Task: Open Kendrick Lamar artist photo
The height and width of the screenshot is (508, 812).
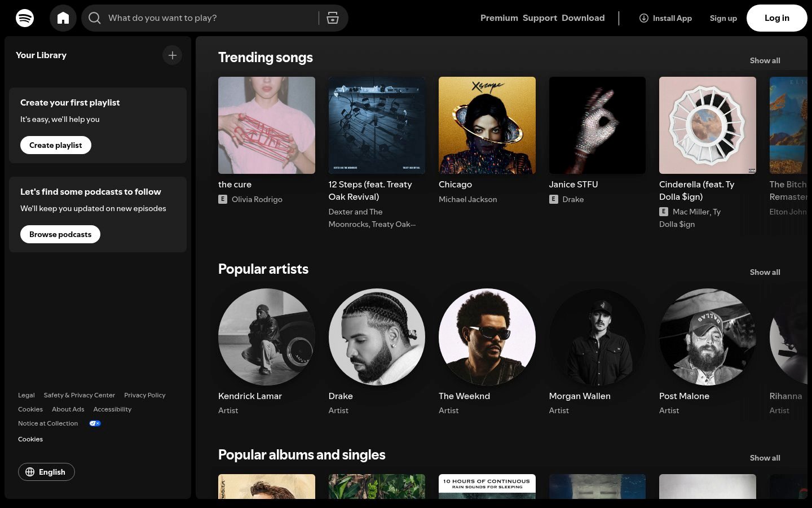Action: pos(267,337)
